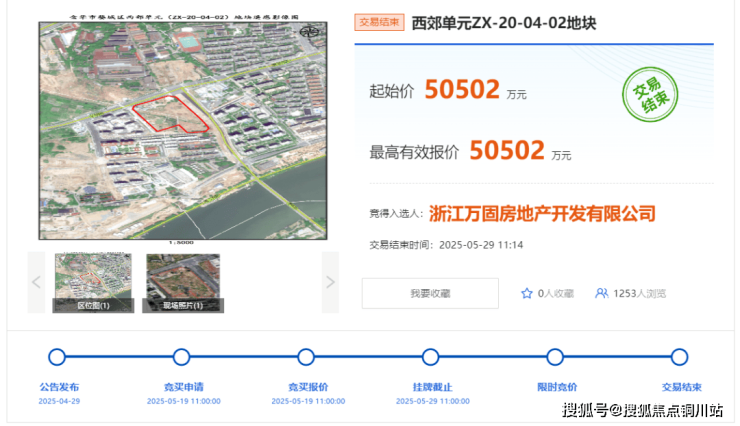
Task: Select the 现场照片(1) thumbnail
Action: (x=183, y=283)
